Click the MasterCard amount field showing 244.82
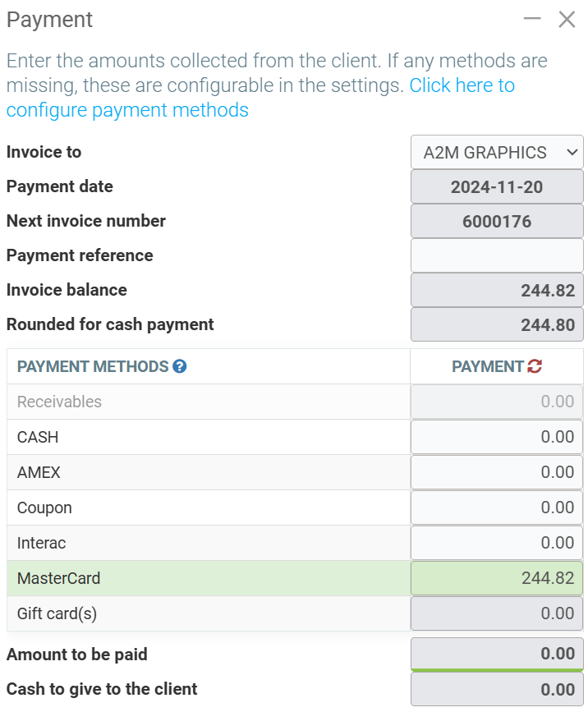588x712 pixels. (497, 578)
